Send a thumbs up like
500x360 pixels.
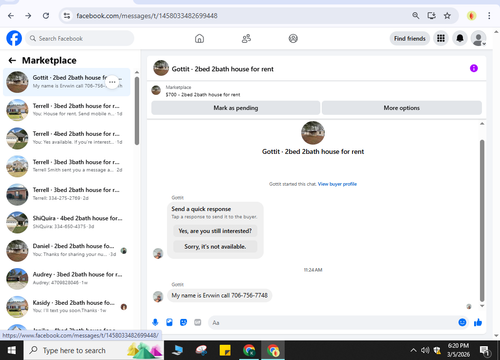click(478, 322)
